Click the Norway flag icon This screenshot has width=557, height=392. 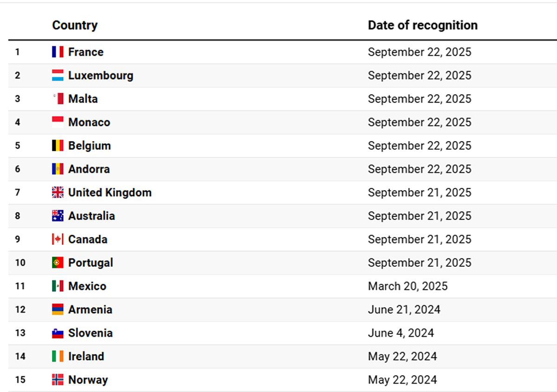point(58,380)
